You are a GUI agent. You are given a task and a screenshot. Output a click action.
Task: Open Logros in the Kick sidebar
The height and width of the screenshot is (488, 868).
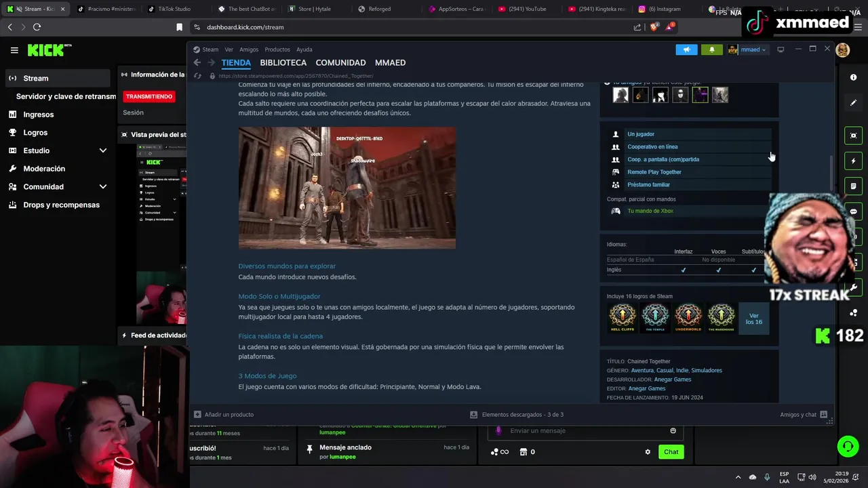35,133
